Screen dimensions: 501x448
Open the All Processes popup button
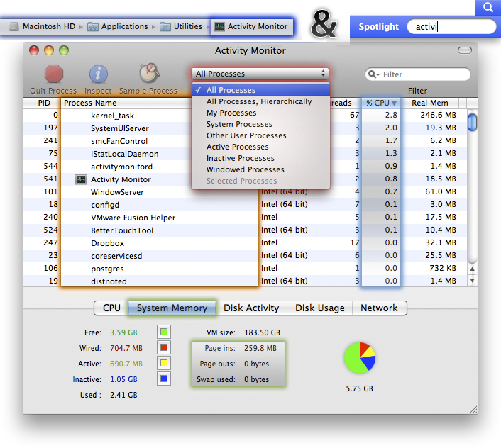pyautogui.click(x=260, y=74)
